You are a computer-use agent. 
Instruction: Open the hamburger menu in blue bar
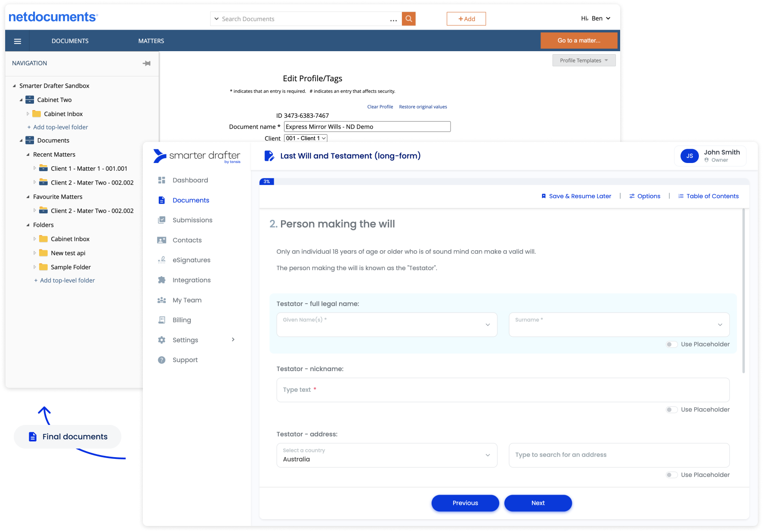click(18, 41)
